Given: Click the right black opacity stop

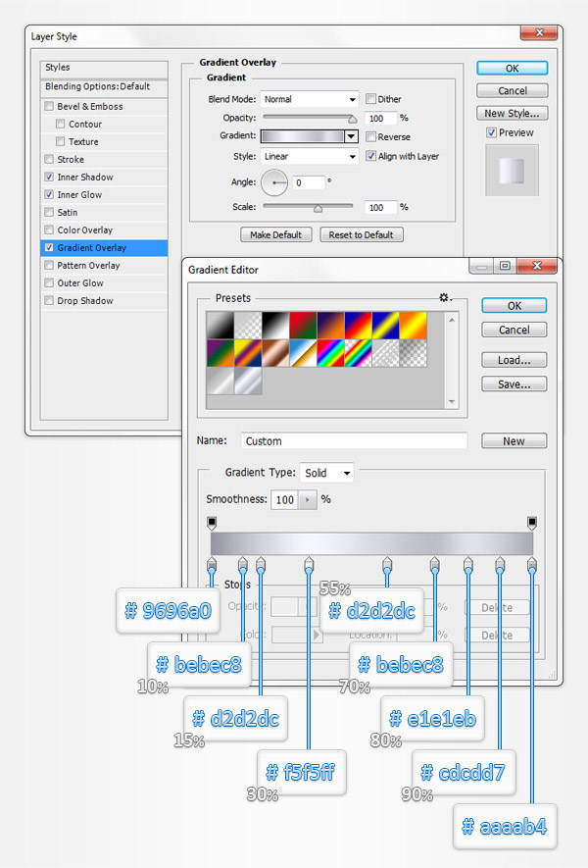Looking at the screenshot, I should coord(532,523).
